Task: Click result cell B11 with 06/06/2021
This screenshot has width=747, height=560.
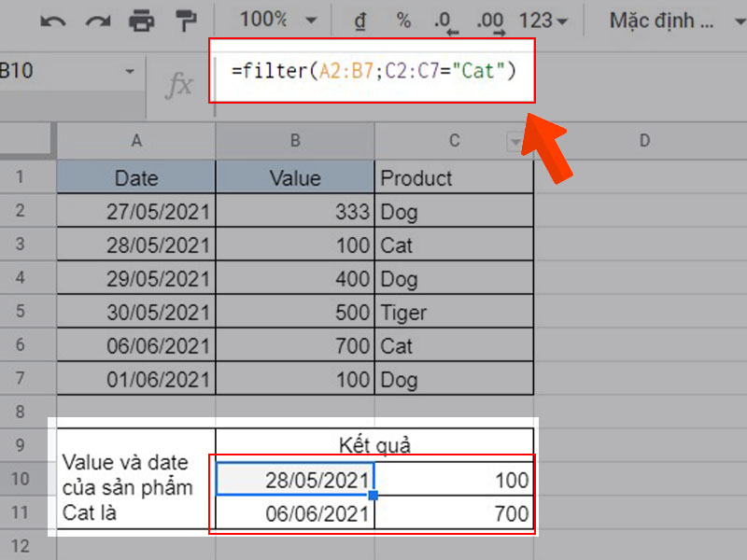Action: (295, 512)
